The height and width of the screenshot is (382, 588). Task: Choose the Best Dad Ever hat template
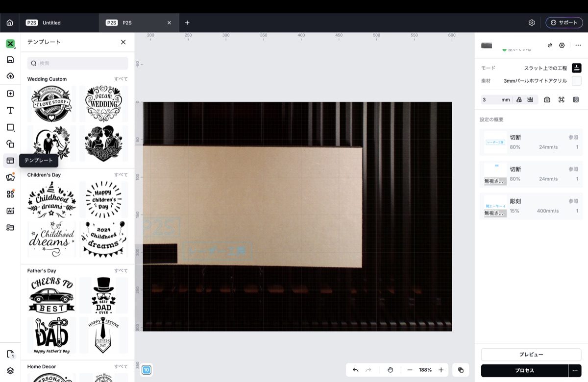103,295
